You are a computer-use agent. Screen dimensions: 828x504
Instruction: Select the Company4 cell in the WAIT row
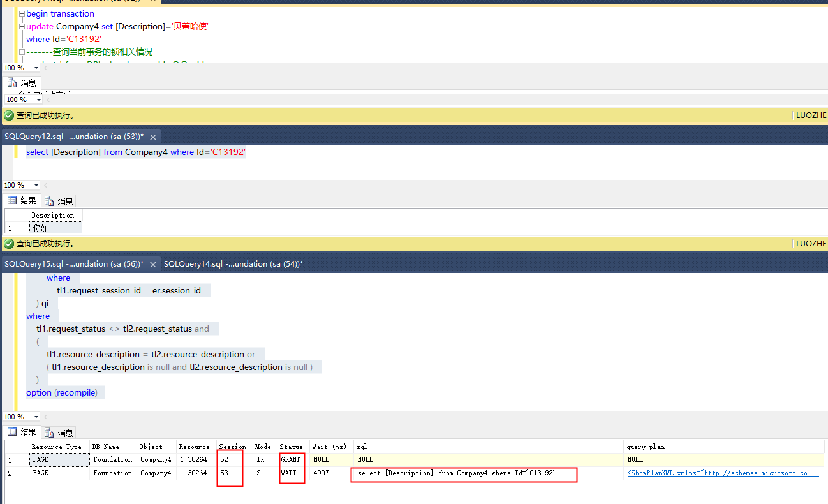tap(156, 473)
